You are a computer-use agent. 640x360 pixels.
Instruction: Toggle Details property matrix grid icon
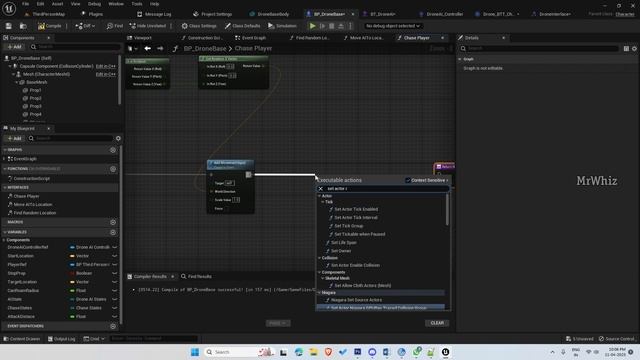tap(626, 49)
